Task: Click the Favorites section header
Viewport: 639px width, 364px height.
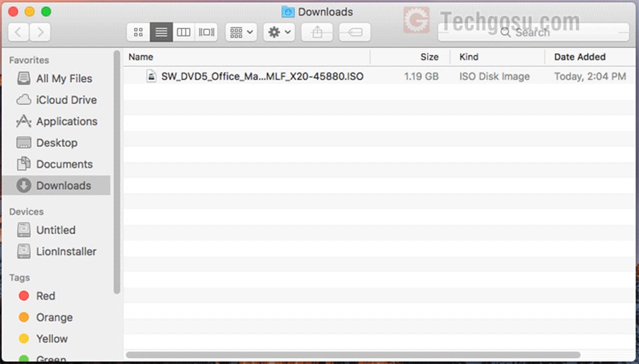Action: [x=29, y=60]
